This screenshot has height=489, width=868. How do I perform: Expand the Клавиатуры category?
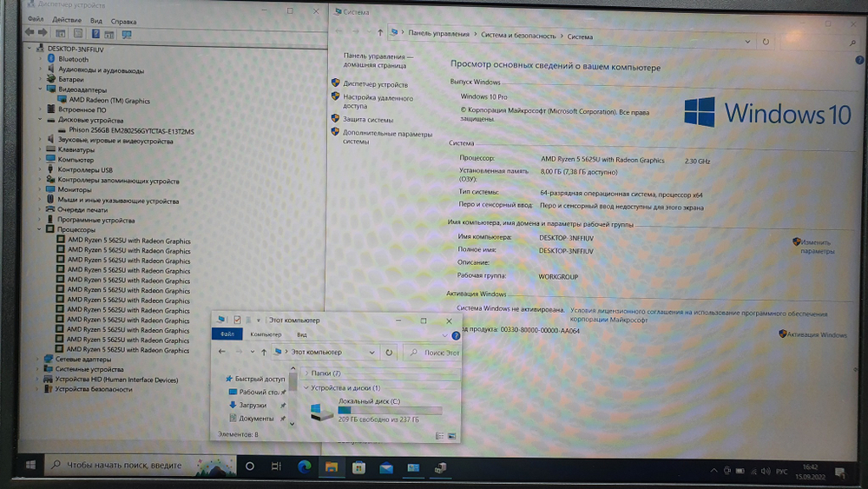[x=40, y=149]
